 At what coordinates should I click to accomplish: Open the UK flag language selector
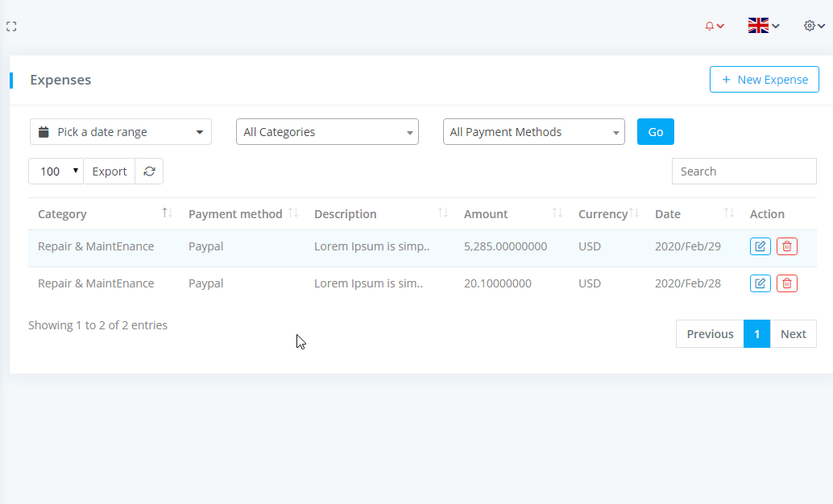(763, 26)
